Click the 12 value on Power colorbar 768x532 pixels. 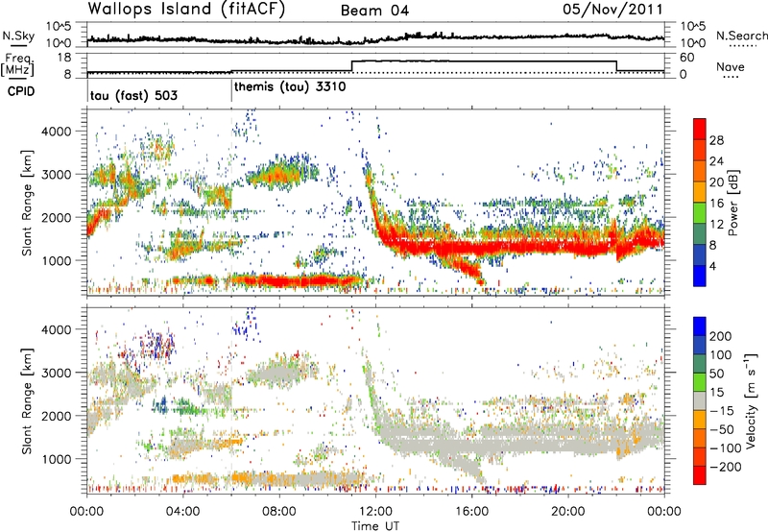click(x=716, y=225)
